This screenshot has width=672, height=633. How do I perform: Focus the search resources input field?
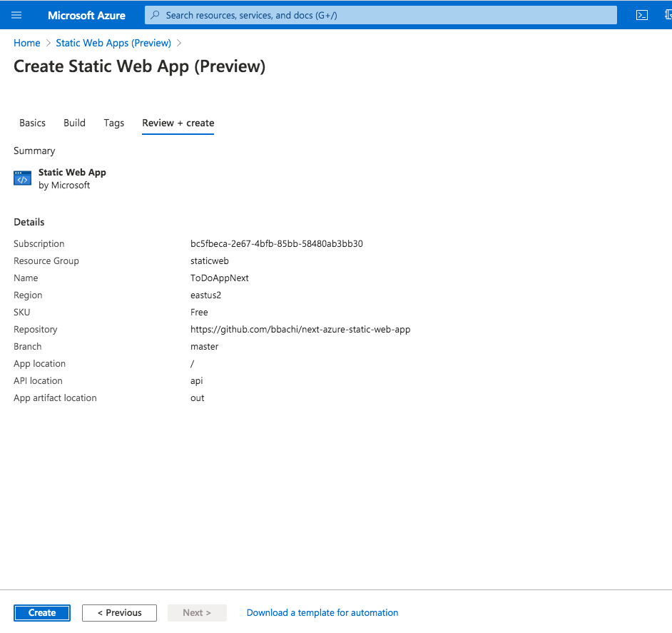tap(380, 15)
